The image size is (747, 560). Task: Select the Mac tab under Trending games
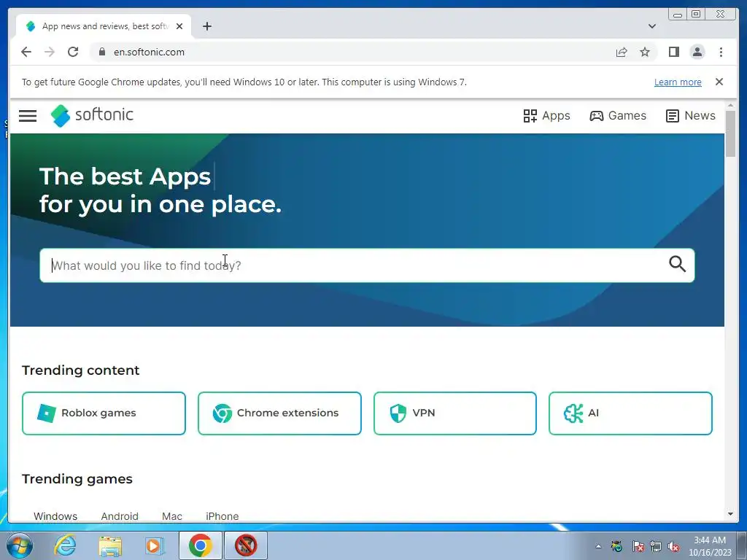coord(172,516)
